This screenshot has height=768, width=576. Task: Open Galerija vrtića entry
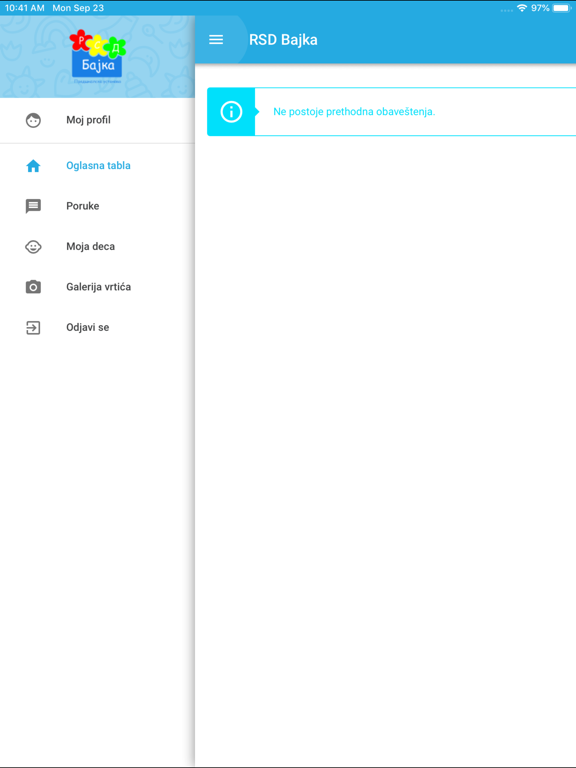pyautogui.click(x=97, y=287)
